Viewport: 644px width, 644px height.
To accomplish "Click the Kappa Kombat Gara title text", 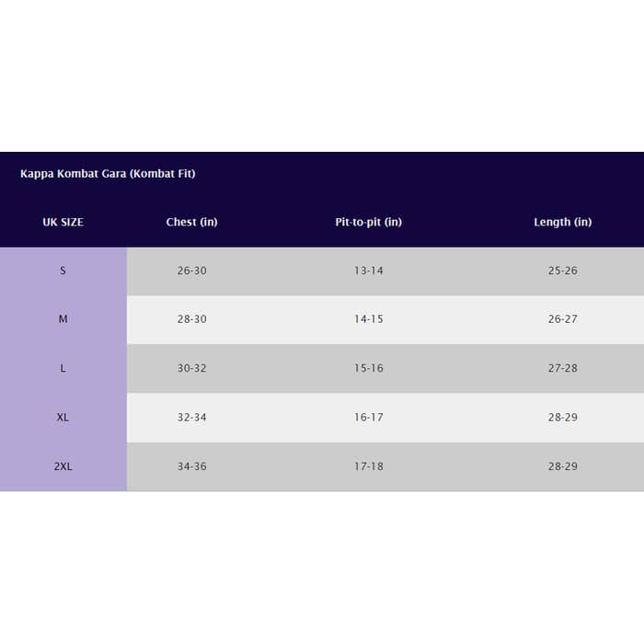I will pos(108,174).
